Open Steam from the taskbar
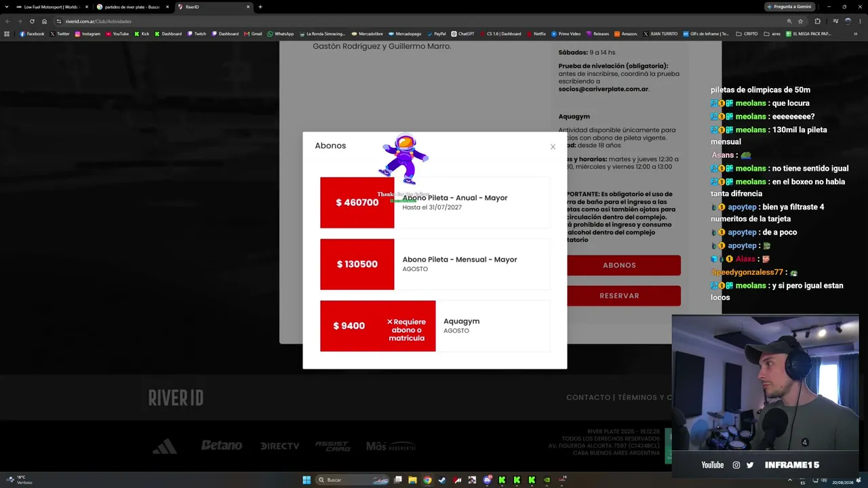This screenshot has height=488, width=868. click(x=442, y=480)
